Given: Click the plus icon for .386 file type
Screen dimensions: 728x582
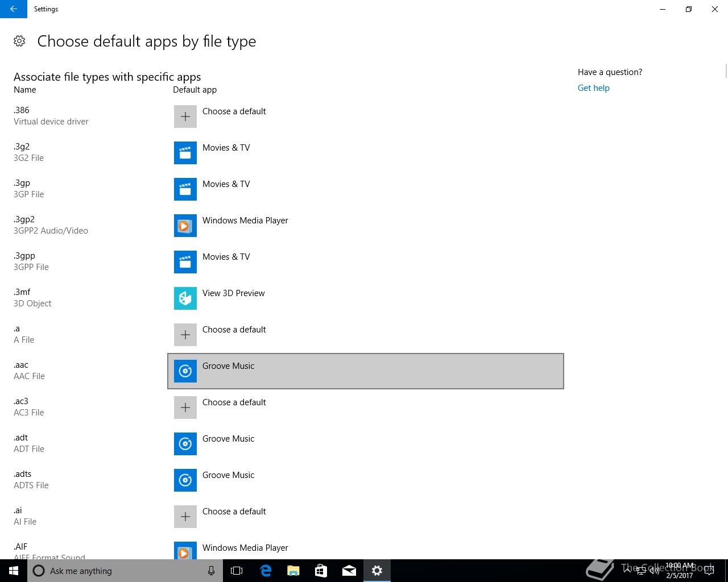Looking at the screenshot, I should pos(185,117).
